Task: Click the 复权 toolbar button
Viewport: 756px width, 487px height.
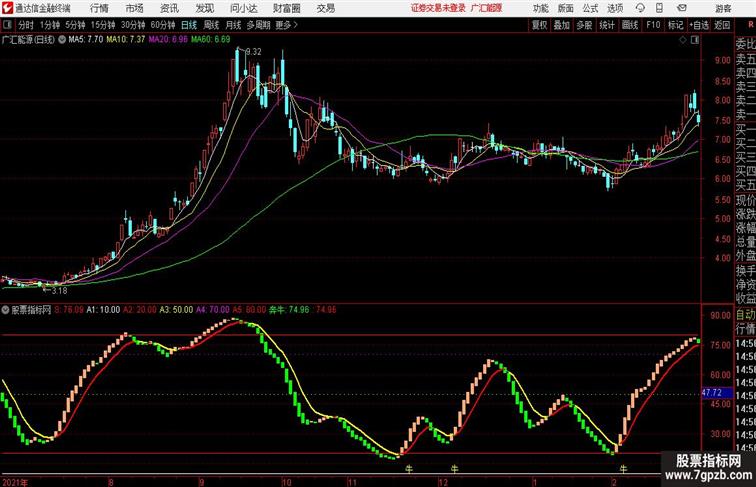Action: coord(539,25)
